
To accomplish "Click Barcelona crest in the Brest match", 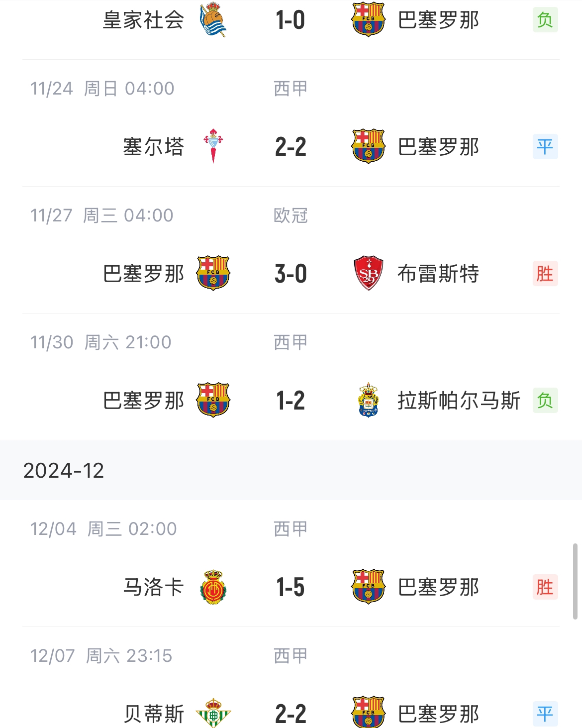I will [213, 273].
